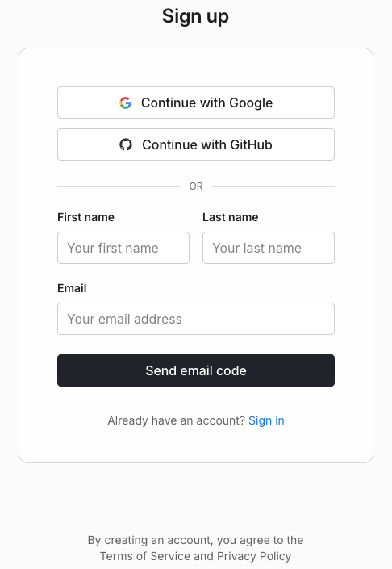Click divider line left of OR

pos(119,187)
